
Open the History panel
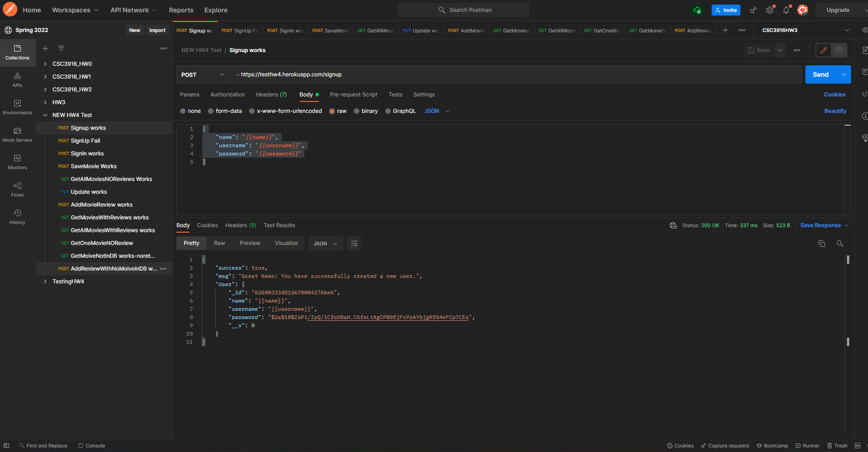pyautogui.click(x=17, y=218)
